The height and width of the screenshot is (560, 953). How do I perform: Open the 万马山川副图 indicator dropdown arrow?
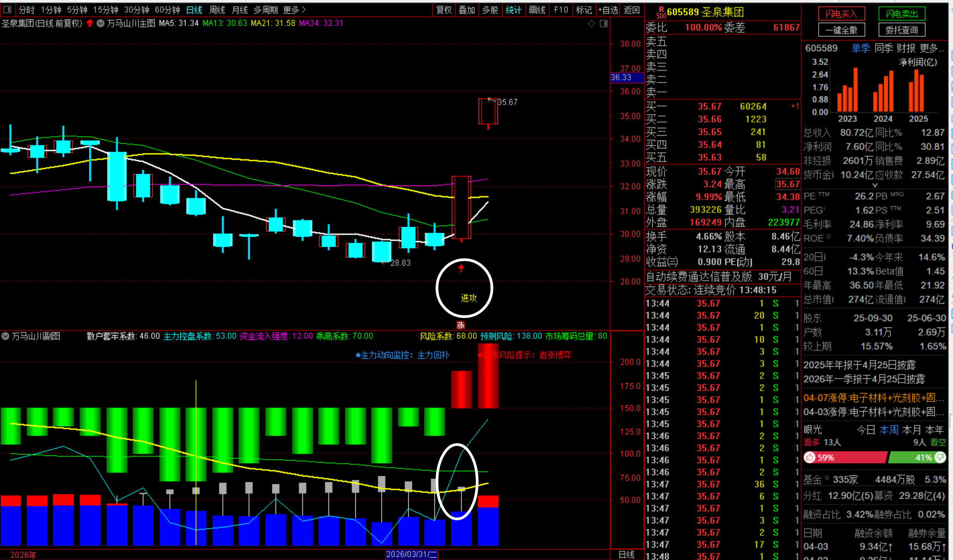pyautogui.click(x=5, y=336)
